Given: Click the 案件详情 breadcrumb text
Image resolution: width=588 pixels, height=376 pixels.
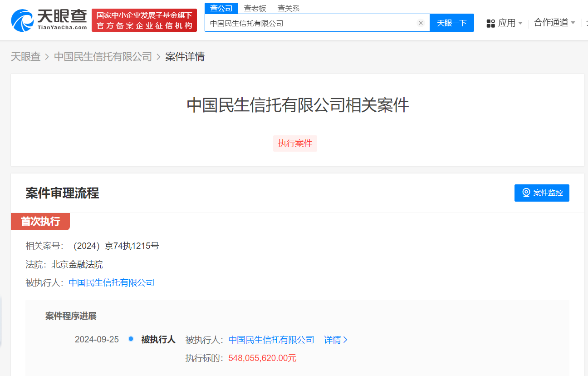Looking at the screenshot, I should (x=185, y=57).
